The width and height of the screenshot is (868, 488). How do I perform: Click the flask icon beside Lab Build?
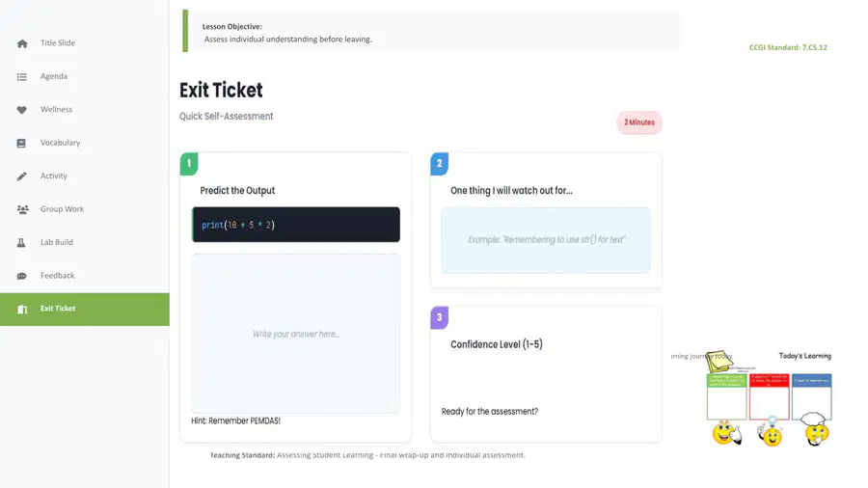[x=21, y=243]
